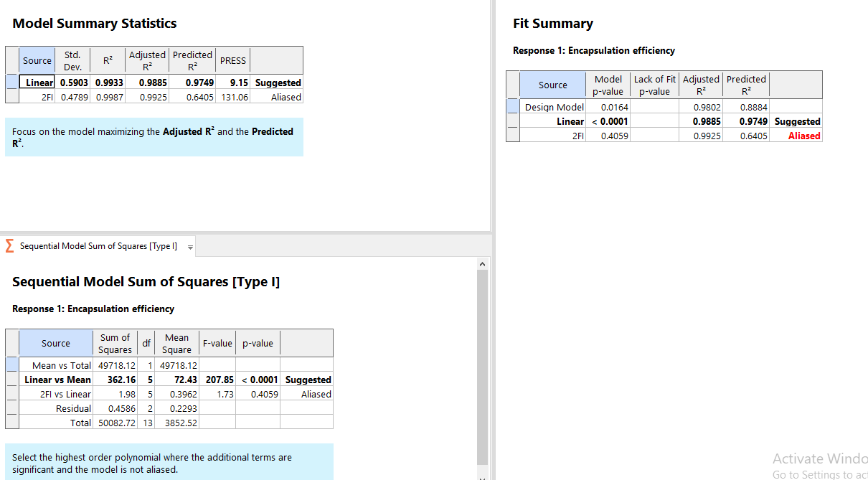Click the Lack of Fit p-value column header

[x=654, y=85]
